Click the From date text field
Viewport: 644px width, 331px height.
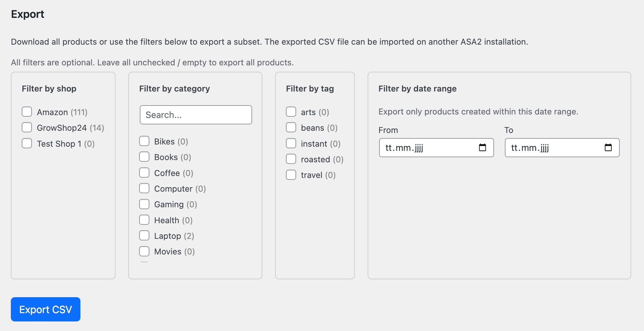click(x=428, y=148)
